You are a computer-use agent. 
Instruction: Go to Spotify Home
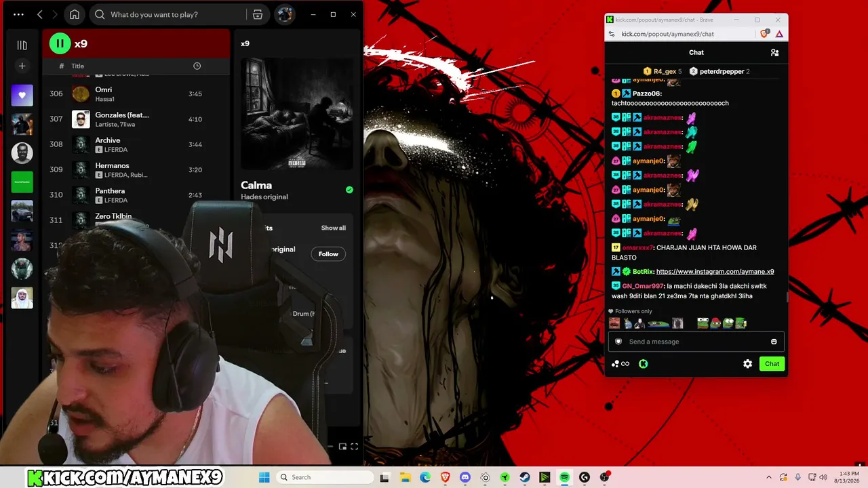point(75,14)
